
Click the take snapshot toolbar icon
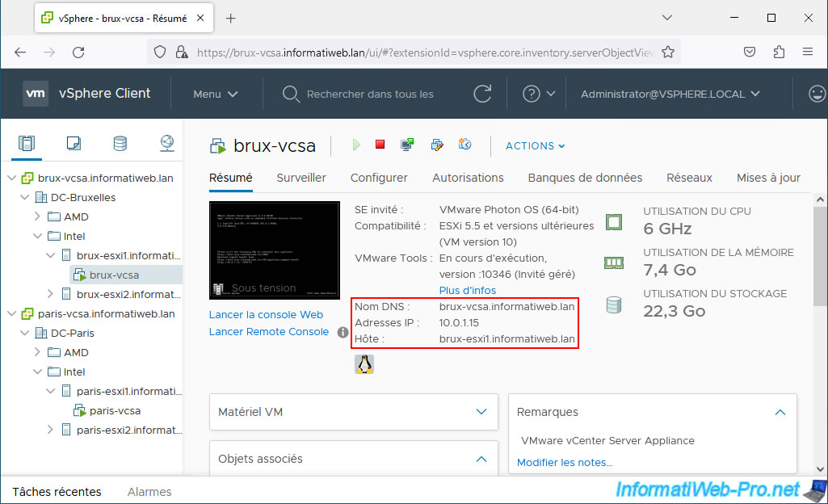coord(464,144)
